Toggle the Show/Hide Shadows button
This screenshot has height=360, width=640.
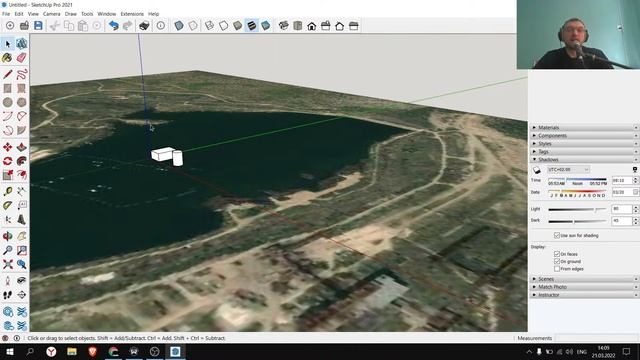pos(536,170)
